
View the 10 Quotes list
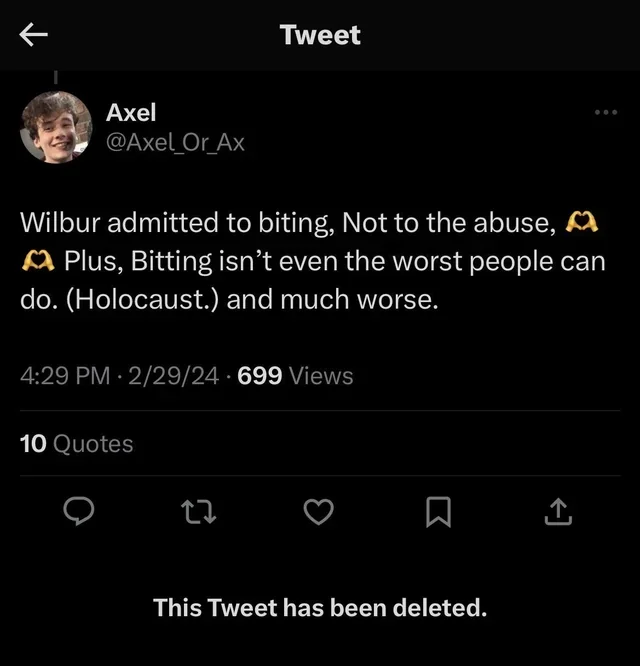click(76, 444)
